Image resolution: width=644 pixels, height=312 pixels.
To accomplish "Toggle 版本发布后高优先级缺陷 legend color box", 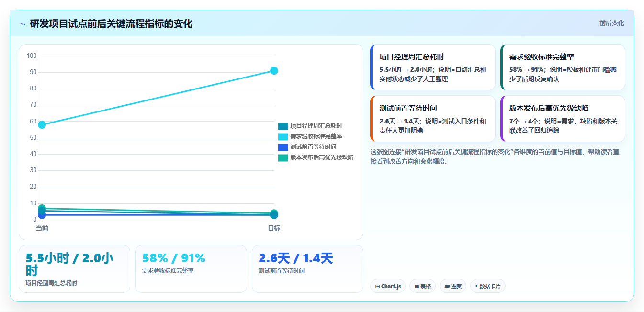I will tap(283, 157).
